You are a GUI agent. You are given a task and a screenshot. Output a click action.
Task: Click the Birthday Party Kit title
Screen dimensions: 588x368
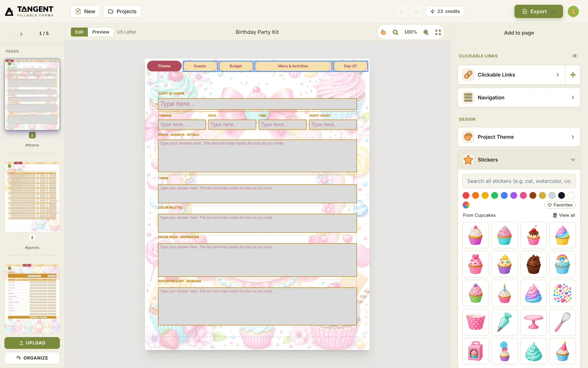pyautogui.click(x=257, y=32)
